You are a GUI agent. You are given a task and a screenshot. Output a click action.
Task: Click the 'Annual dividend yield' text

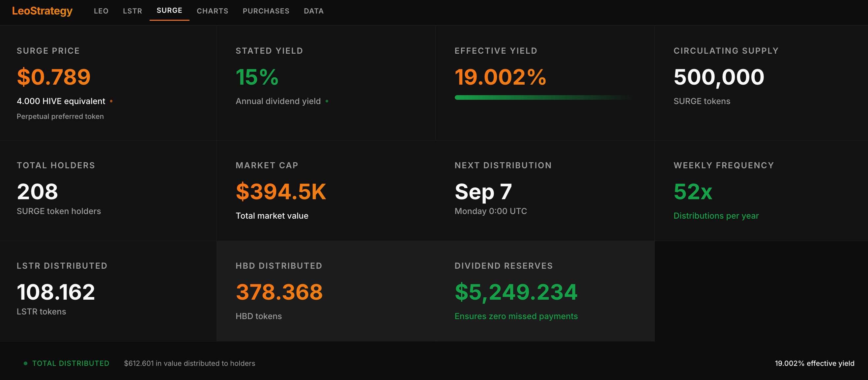coord(278,101)
